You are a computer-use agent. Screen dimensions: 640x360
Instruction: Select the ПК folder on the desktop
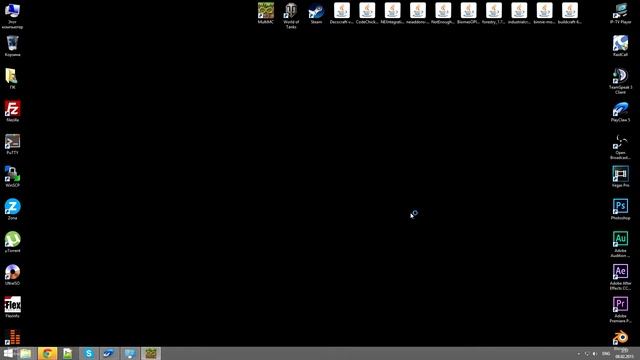coord(12,78)
